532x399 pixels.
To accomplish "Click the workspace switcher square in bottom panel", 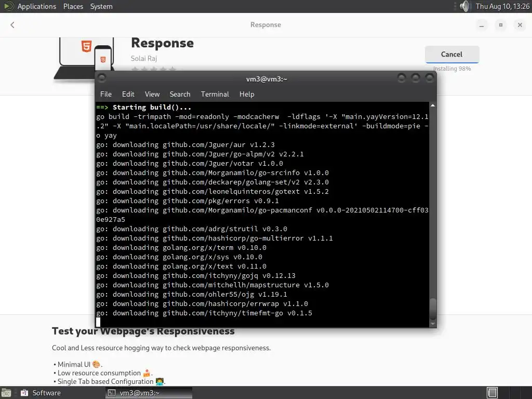I will pyautogui.click(x=493, y=393).
